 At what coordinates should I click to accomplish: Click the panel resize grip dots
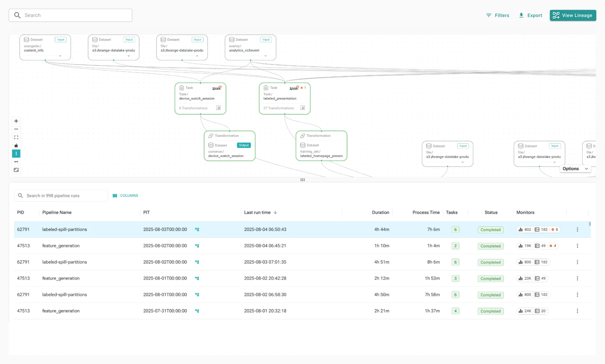point(302,180)
